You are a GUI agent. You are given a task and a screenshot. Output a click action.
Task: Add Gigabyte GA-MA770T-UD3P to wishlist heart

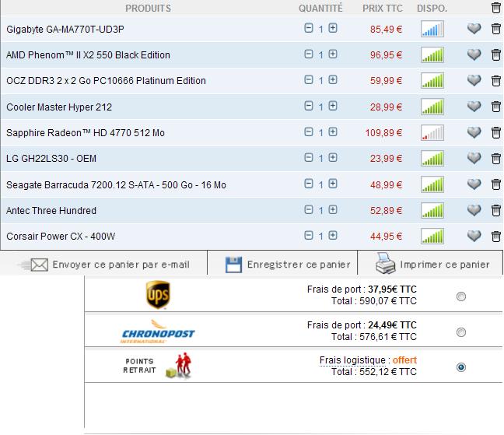coord(474,29)
